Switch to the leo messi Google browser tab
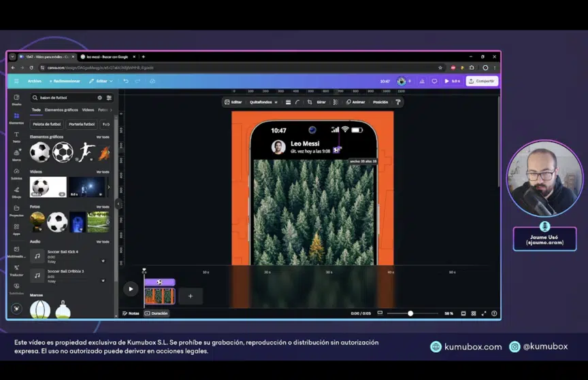This screenshot has width=588, height=380. pyautogui.click(x=107, y=57)
